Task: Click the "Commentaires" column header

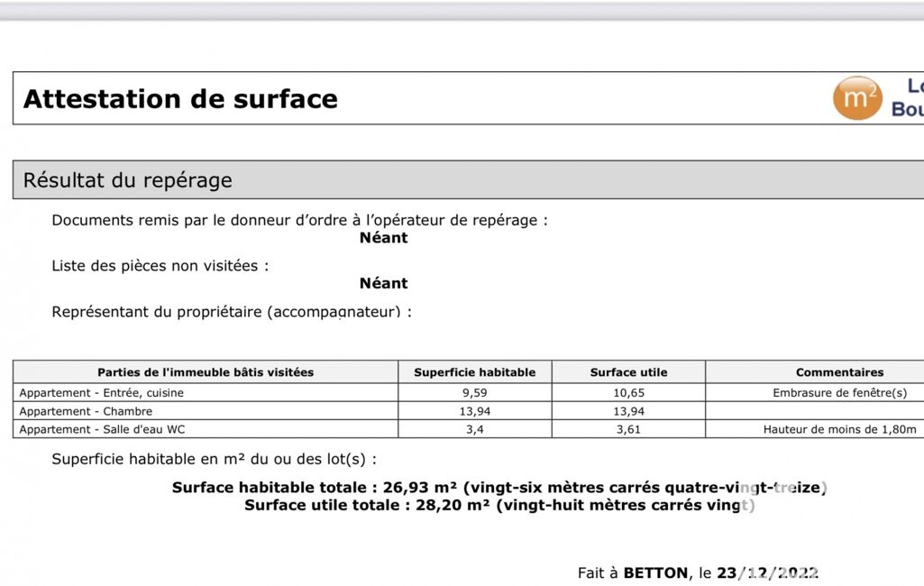Action: pyautogui.click(x=839, y=372)
